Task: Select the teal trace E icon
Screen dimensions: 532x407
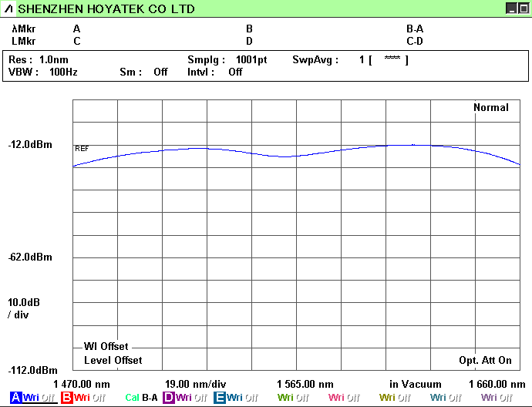Action: point(219,397)
